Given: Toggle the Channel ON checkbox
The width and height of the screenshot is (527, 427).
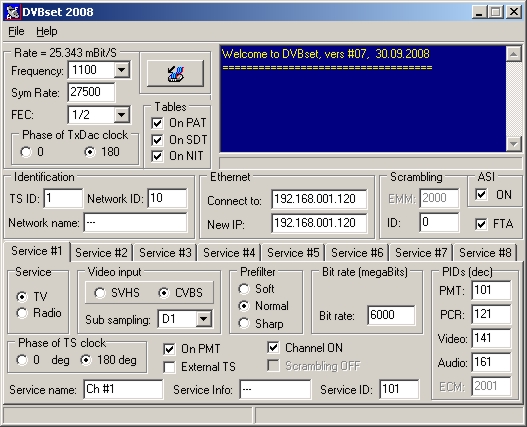Looking at the screenshot, I should click(x=273, y=348).
